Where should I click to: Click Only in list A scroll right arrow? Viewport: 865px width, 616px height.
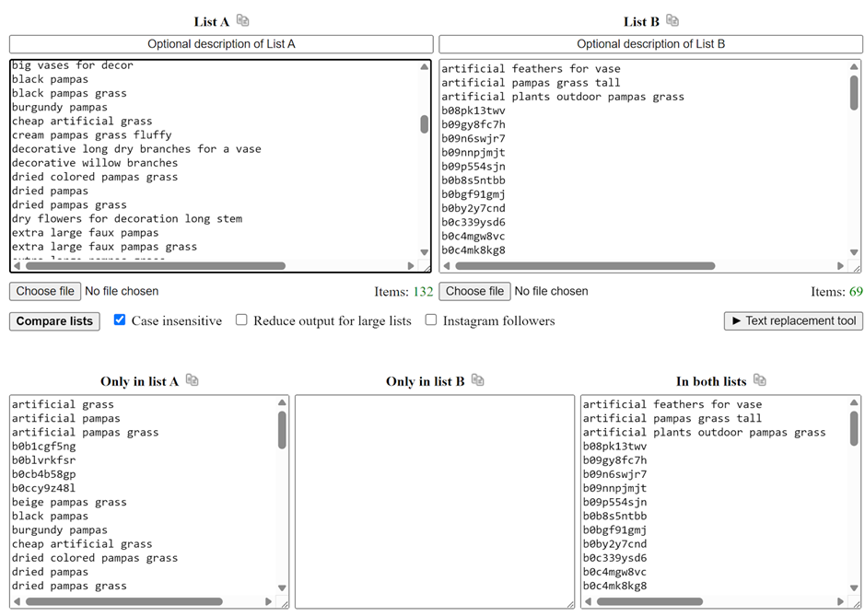269,601
